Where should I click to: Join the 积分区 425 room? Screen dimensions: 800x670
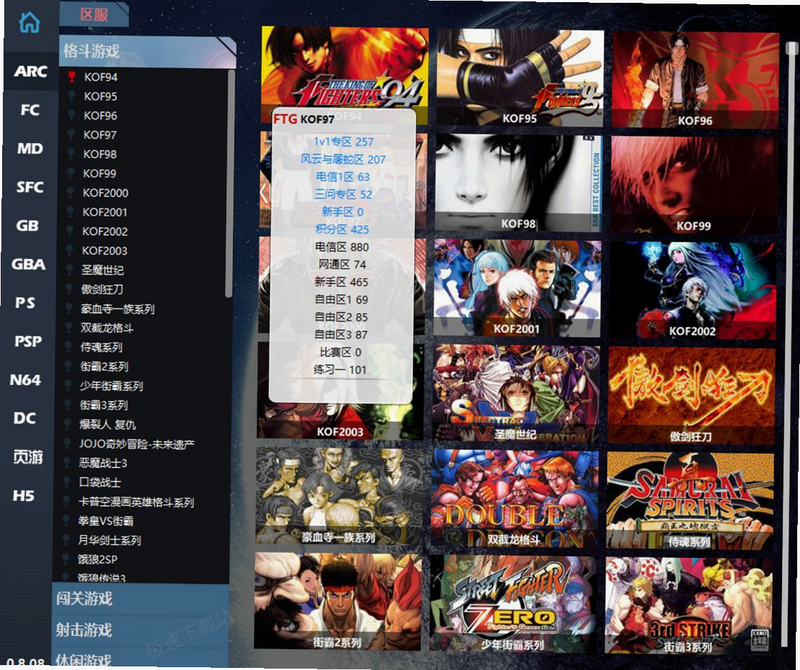click(x=342, y=229)
